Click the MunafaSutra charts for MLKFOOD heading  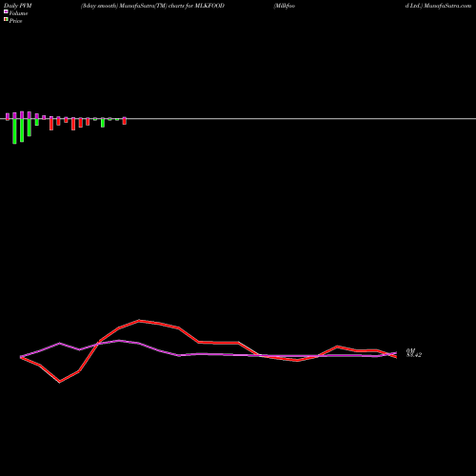pyautogui.click(x=152, y=6)
